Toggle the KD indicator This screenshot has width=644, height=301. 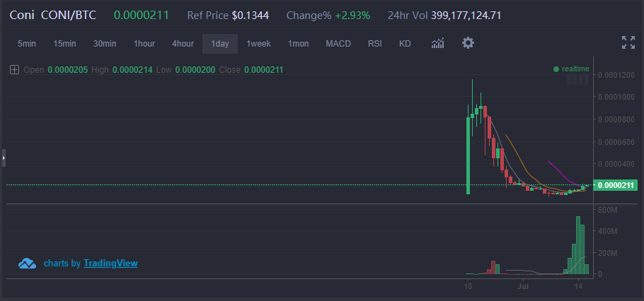(x=405, y=44)
